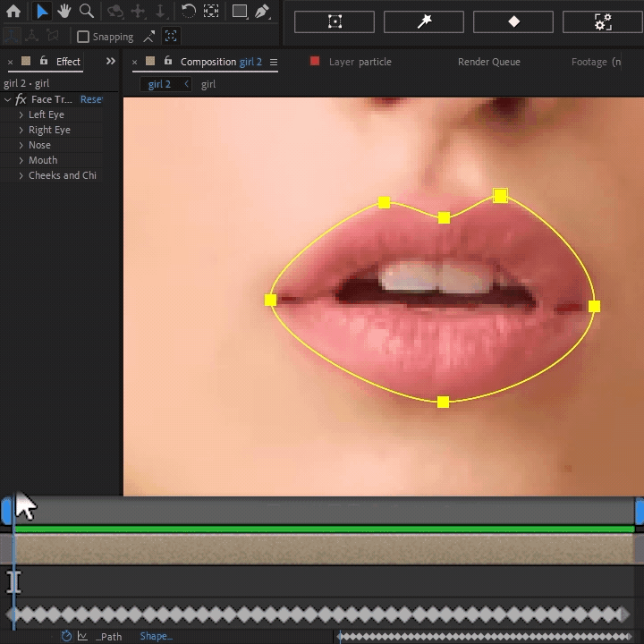Click the diamond keyframe button
The width and height of the screenshot is (644, 644).
point(513,21)
